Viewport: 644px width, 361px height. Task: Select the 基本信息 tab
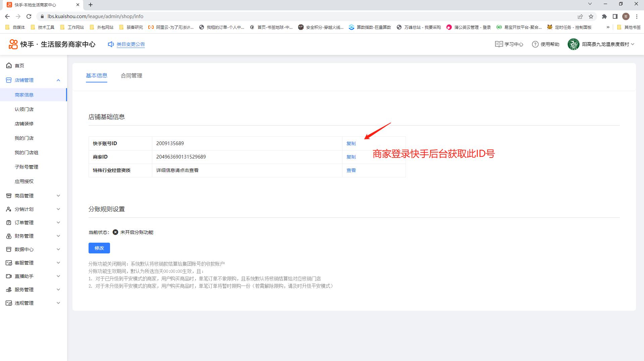tap(97, 76)
